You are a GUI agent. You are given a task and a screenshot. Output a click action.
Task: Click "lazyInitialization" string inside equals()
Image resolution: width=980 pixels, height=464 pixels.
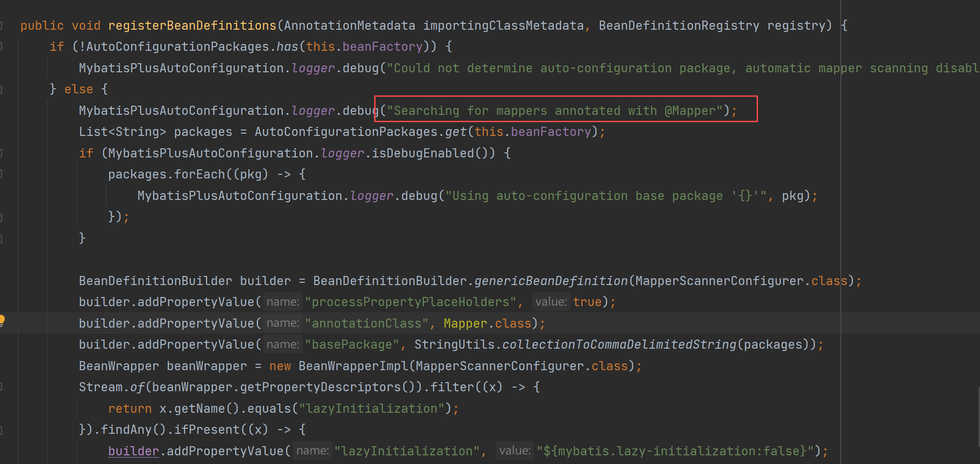tap(372, 409)
